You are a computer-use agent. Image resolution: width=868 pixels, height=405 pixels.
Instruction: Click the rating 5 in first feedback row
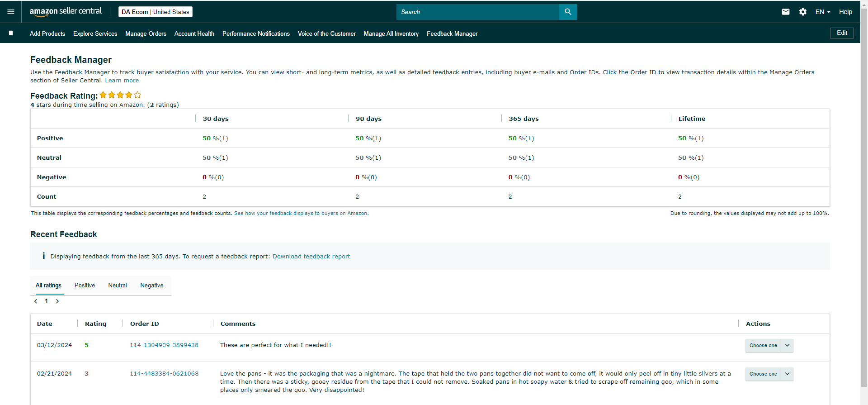[x=86, y=345]
